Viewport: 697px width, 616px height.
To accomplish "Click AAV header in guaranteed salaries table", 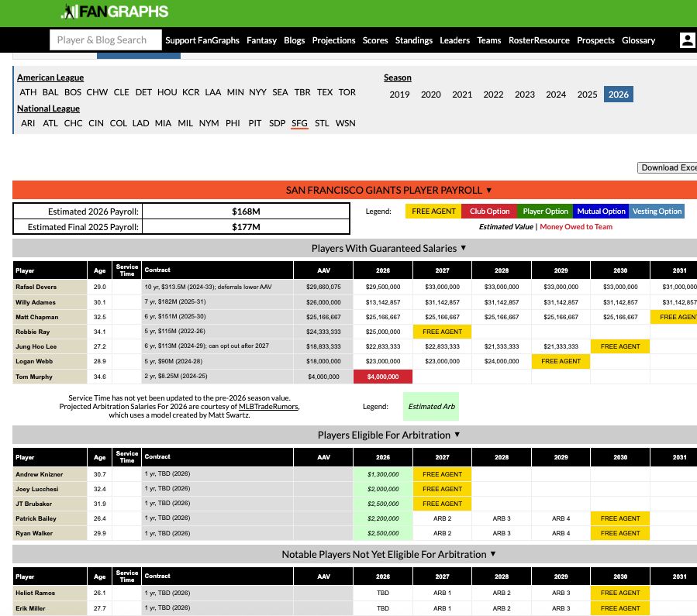I will point(323,270).
